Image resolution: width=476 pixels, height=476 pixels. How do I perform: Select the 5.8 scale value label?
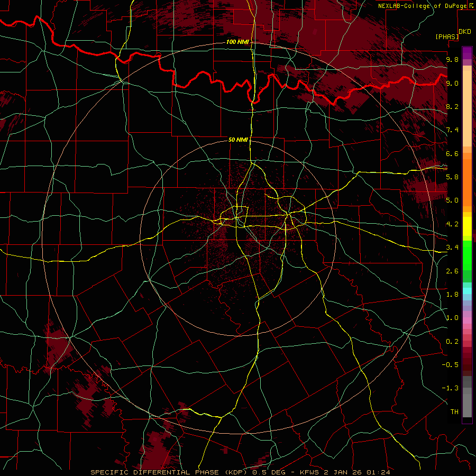pyautogui.click(x=452, y=177)
